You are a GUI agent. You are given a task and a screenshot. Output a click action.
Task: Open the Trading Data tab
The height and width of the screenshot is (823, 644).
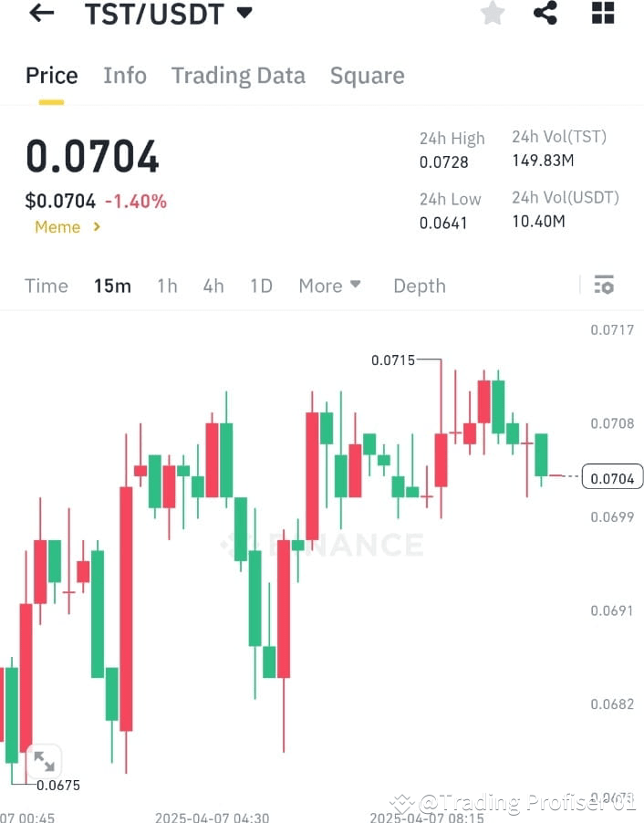(x=238, y=75)
